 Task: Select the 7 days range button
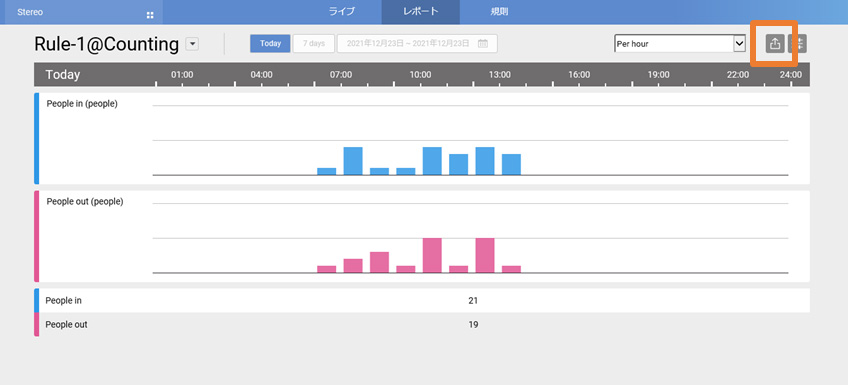pos(314,44)
